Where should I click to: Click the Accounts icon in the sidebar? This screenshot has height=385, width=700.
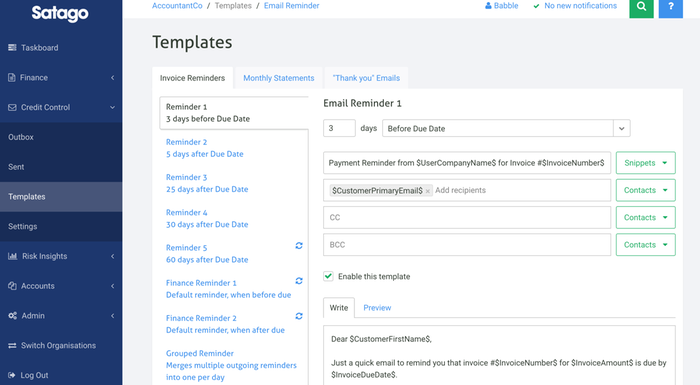[12, 286]
